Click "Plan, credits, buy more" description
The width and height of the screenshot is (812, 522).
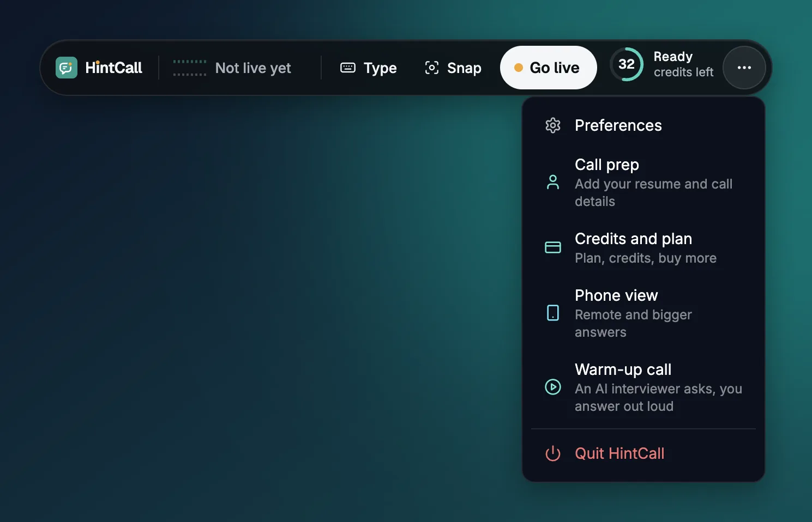(646, 258)
